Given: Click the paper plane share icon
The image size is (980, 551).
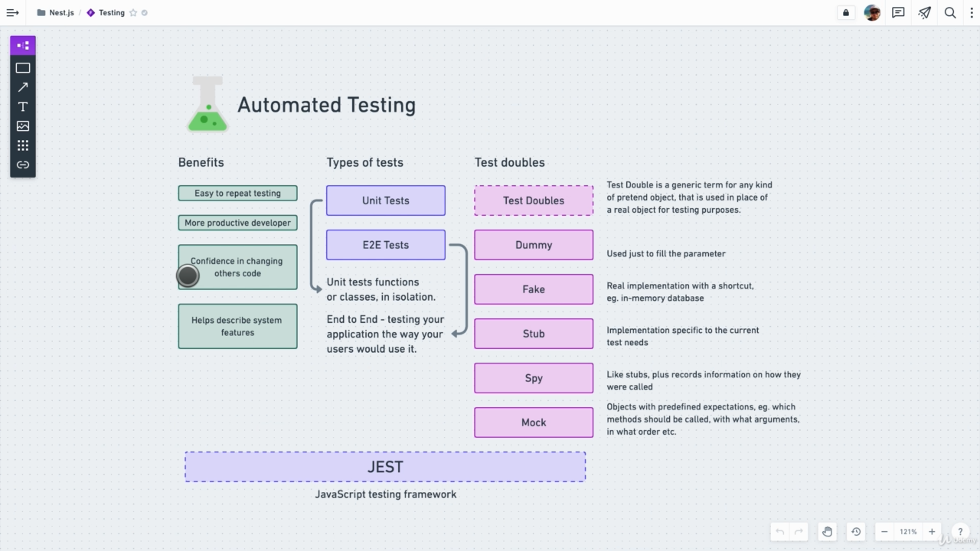Looking at the screenshot, I should point(925,13).
